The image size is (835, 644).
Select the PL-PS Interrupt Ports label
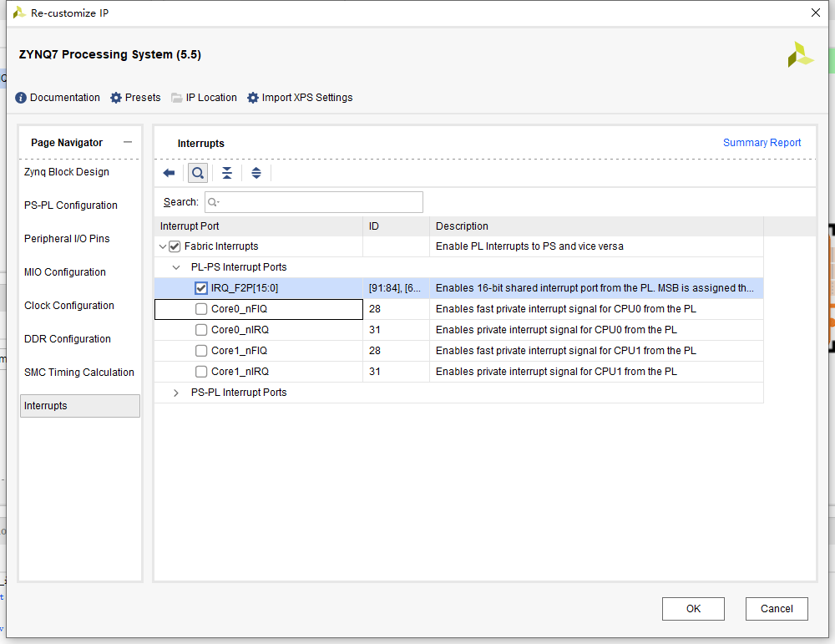(x=239, y=267)
